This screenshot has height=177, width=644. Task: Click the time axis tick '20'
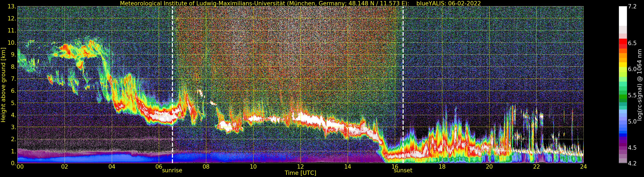click(x=489, y=166)
